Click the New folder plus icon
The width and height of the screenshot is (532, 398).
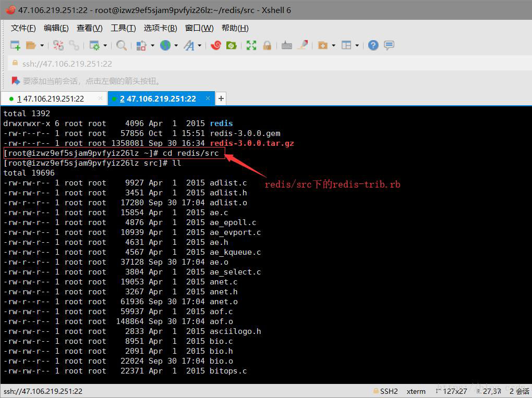323,45
